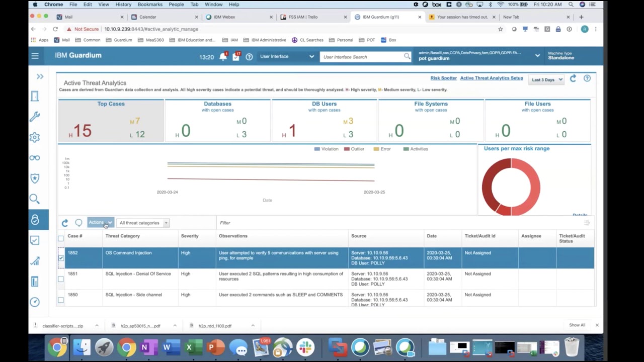
Task: Open notifications bell in Guardium header
Action: (x=223, y=57)
